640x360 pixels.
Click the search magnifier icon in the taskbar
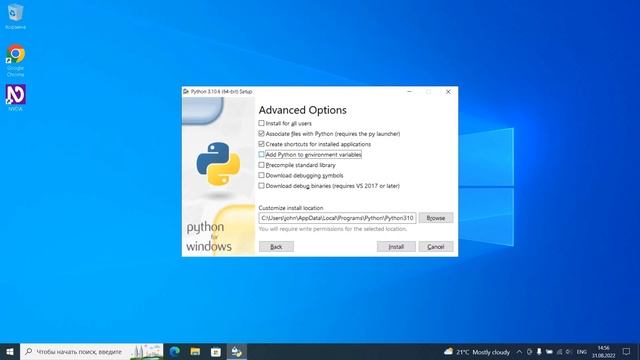tap(29, 351)
